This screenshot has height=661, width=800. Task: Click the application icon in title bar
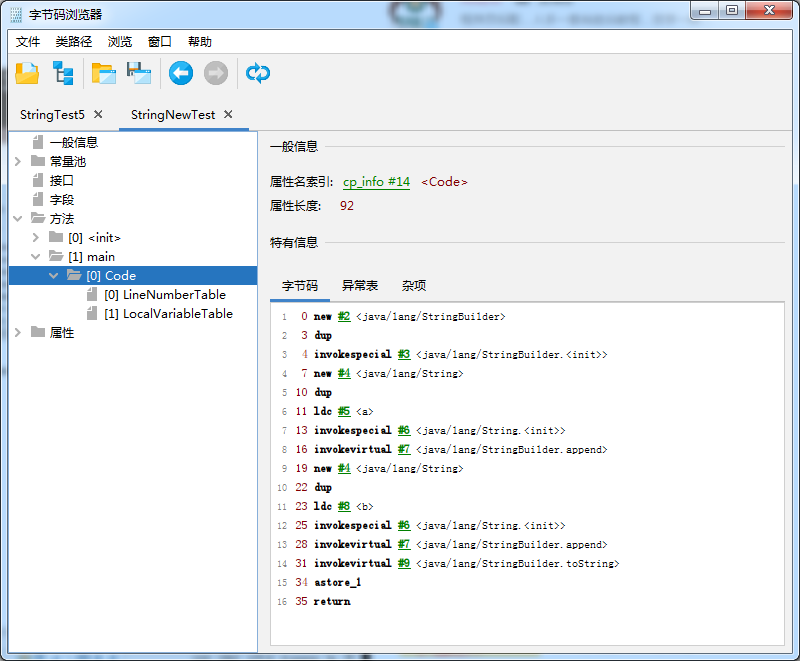16,14
